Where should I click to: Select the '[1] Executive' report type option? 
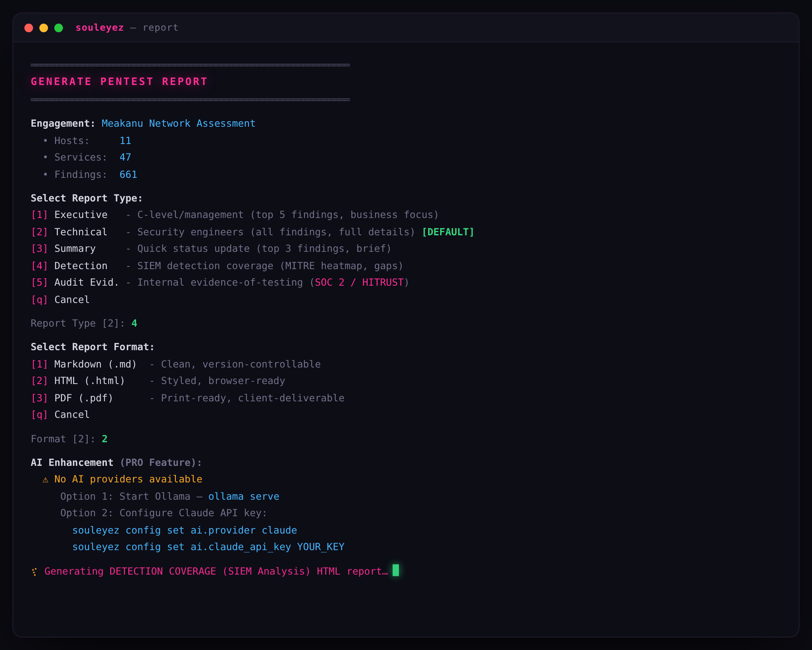click(x=69, y=215)
